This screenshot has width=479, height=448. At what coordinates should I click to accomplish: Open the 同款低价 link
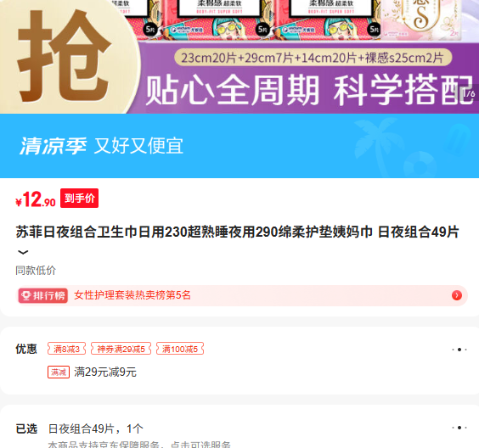click(36, 271)
